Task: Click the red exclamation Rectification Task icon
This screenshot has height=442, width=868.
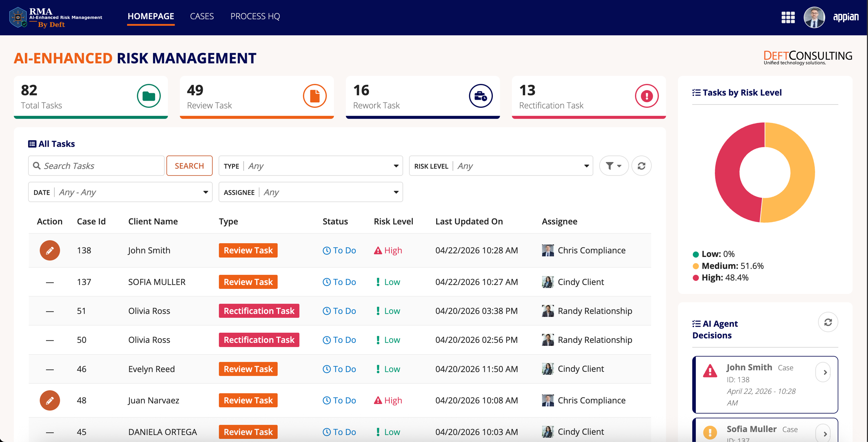Action: pyautogui.click(x=647, y=96)
